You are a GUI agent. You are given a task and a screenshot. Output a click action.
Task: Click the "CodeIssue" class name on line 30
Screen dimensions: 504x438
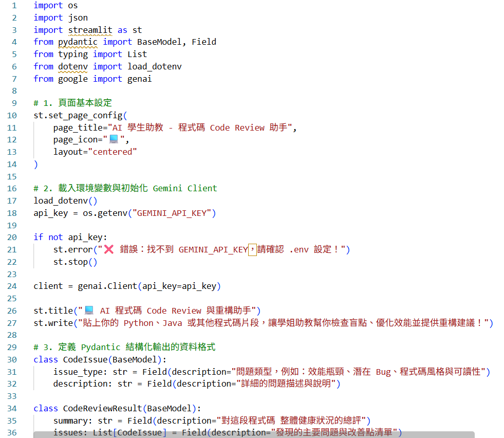pyautogui.click(x=85, y=359)
